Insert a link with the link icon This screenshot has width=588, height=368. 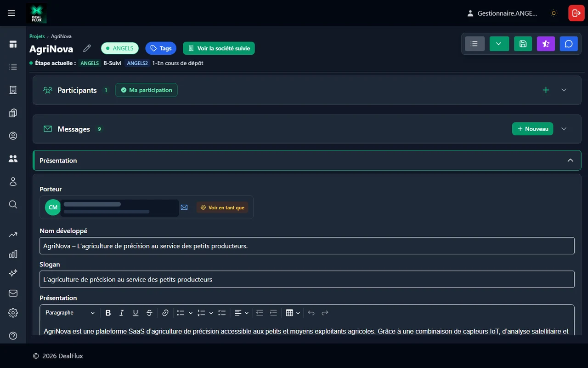(x=165, y=313)
